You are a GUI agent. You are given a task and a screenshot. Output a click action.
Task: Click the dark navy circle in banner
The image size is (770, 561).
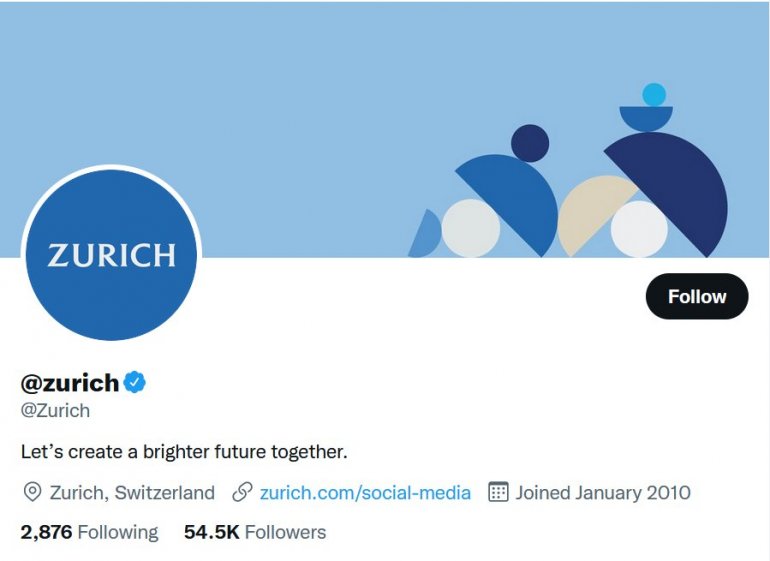point(530,143)
